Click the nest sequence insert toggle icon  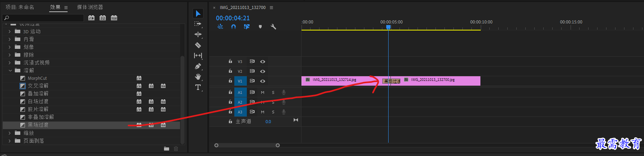[x=220, y=27]
